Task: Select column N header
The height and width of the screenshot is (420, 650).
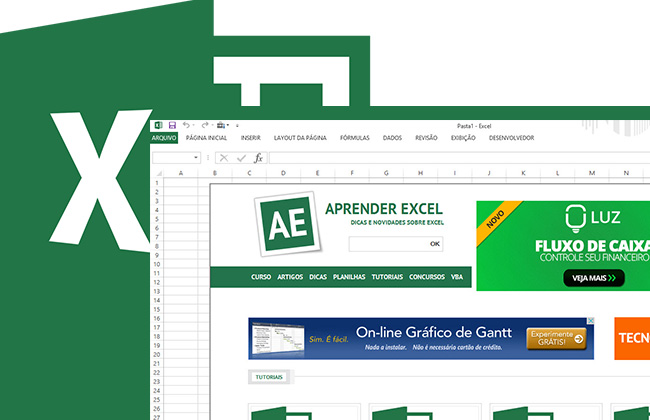Action: point(626,173)
